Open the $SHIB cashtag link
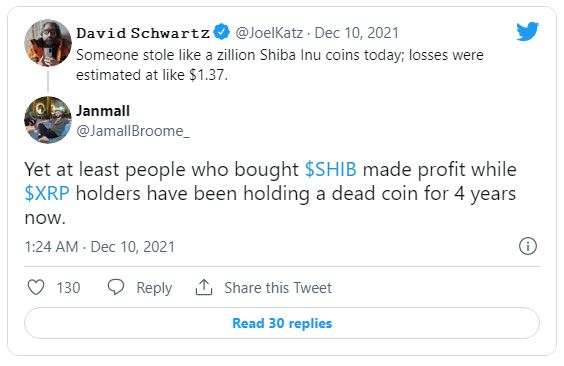Viewport: 564px width, 366px height. tap(331, 169)
